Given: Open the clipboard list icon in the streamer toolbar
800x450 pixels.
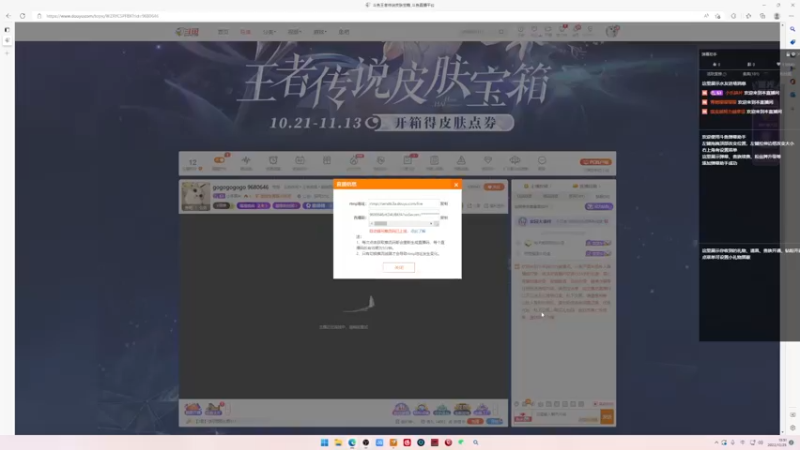Looking at the screenshot, I should click(434, 162).
